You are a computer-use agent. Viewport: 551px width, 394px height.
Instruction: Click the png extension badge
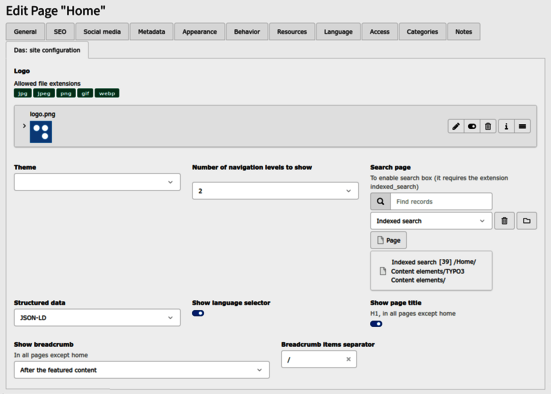pyautogui.click(x=66, y=93)
